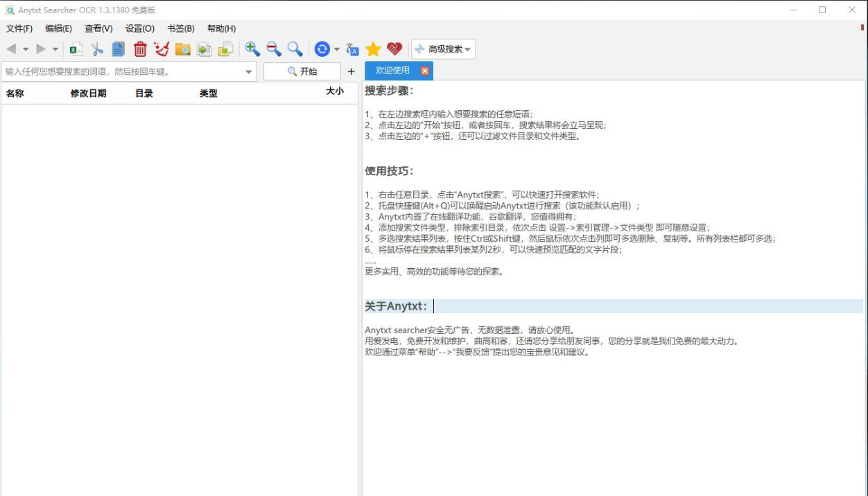Open the 书签(B) menu
868x496 pixels.
[x=181, y=28]
